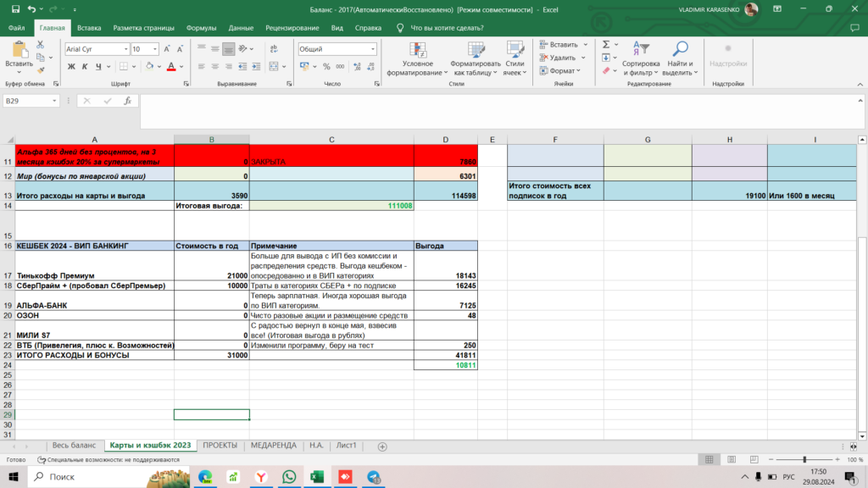
Task: Open the Файл menu
Action: point(16,28)
